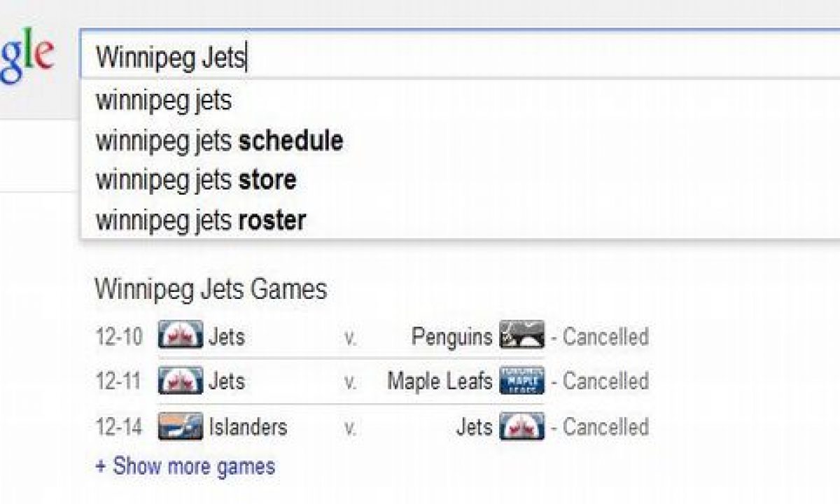This screenshot has width=840, height=504.
Task: Click the Penguins team name
Action: pyautogui.click(x=451, y=337)
